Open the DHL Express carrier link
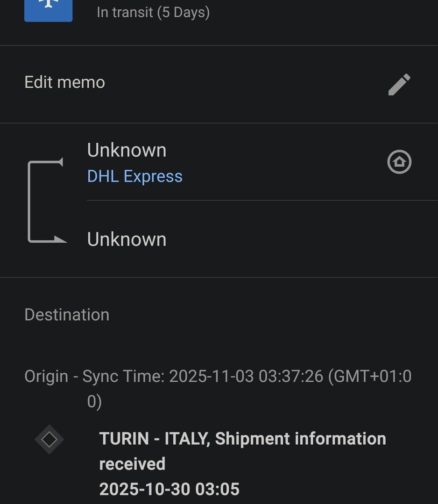The height and width of the screenshot is (504, 438). pyautogui.click(x=134, y=176)
